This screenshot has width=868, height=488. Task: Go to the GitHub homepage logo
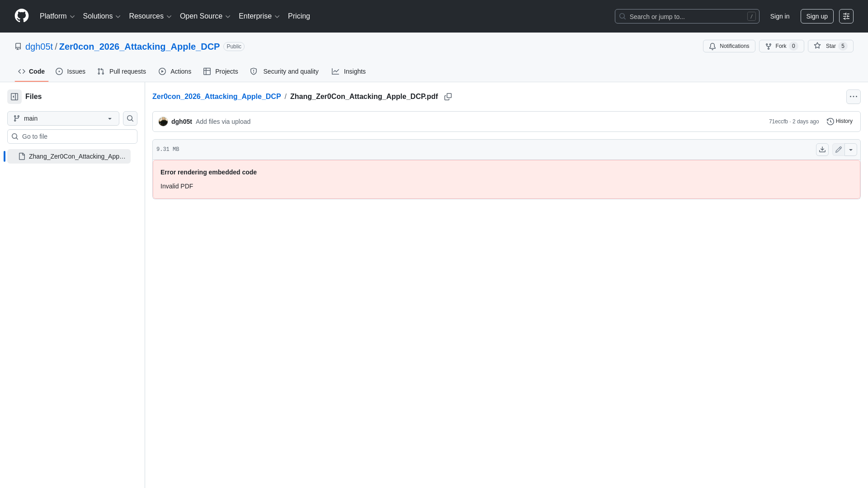pyautogui.click(x=22, y=16)
